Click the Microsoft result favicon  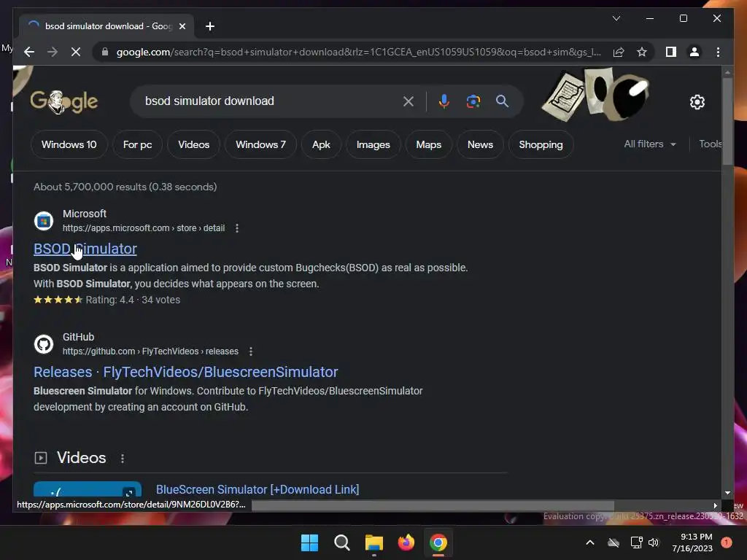point(44,221)
